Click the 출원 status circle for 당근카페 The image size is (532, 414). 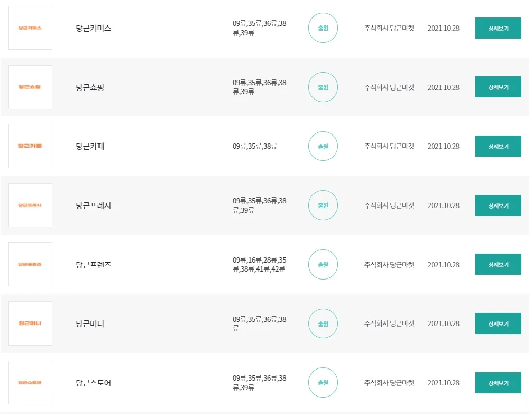tap(323, 146)
